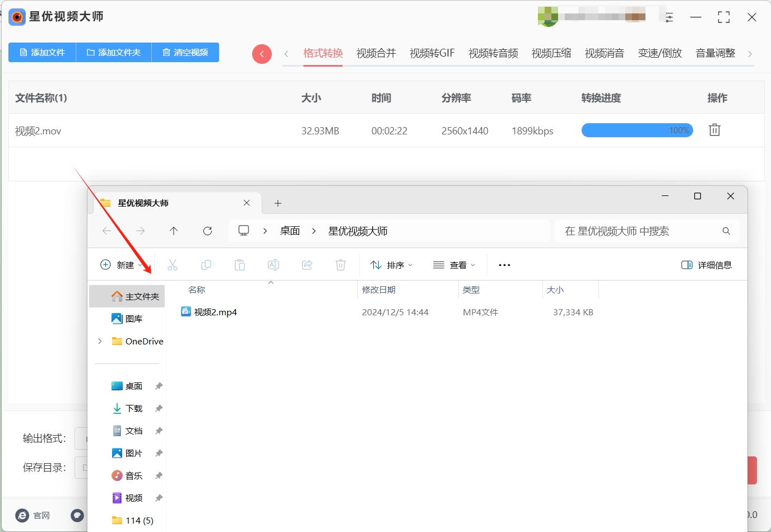Click the Share icon in Explorer toolbar
This screenshot has height=532, width=771.
307,265
